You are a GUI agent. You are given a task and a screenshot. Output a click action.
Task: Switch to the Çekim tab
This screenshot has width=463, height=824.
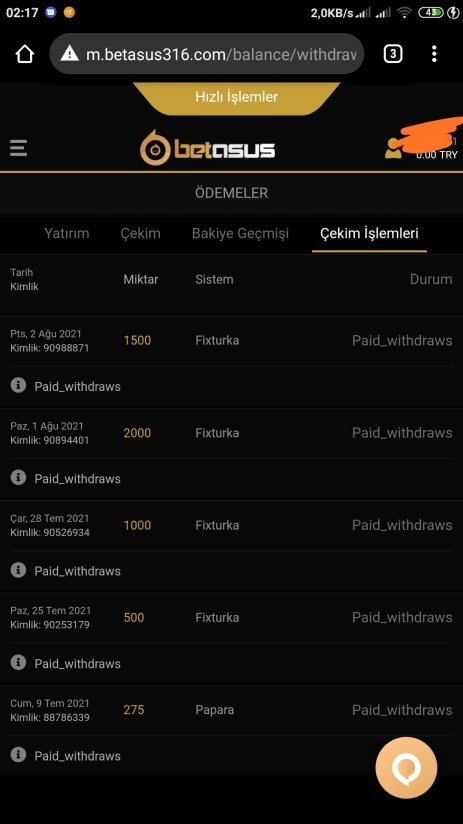tap(140, 233)
